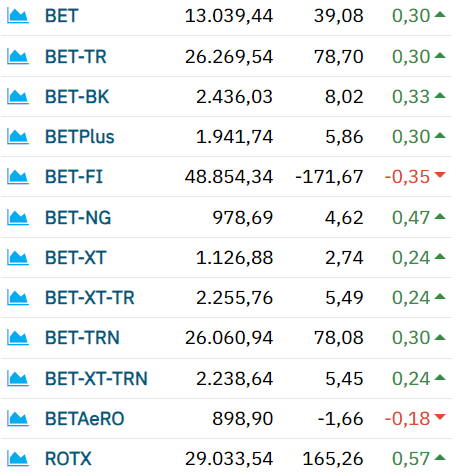Screen dimensions: 458x476
Task: Open the chart icon beside BET-NG
Action: point(18,218)
